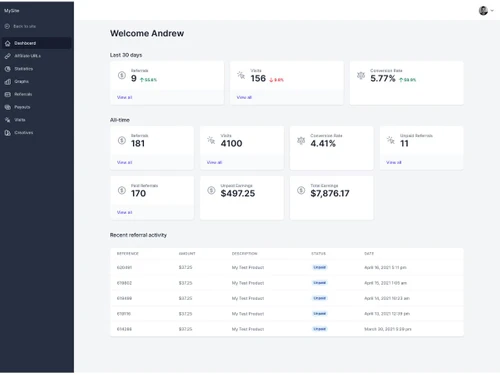
Task: View all under All-time 4100 Visits
Action: tap(214, 162)
